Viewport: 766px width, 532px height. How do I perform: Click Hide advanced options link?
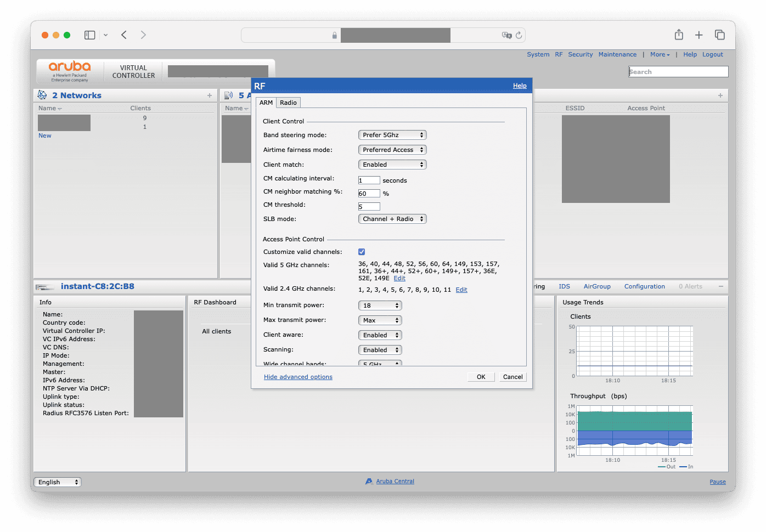click(x=298, y=377)
